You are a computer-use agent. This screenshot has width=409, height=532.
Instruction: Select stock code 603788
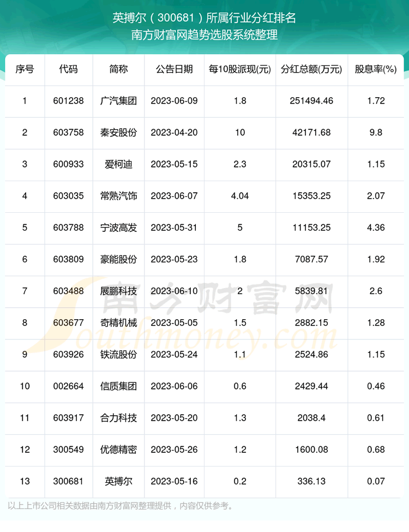(69, 228)
